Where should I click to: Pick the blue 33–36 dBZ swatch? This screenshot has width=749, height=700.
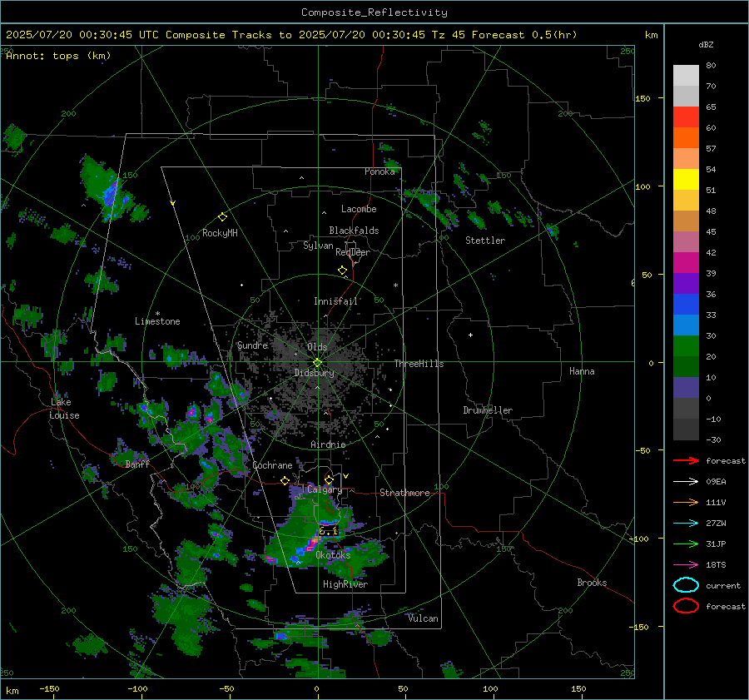click(x=686, y=305)
